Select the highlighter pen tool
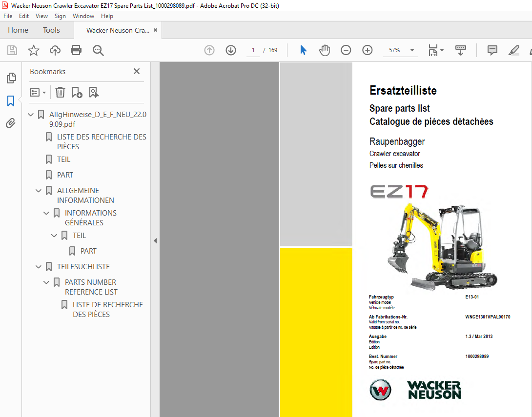 pos(513,50)
